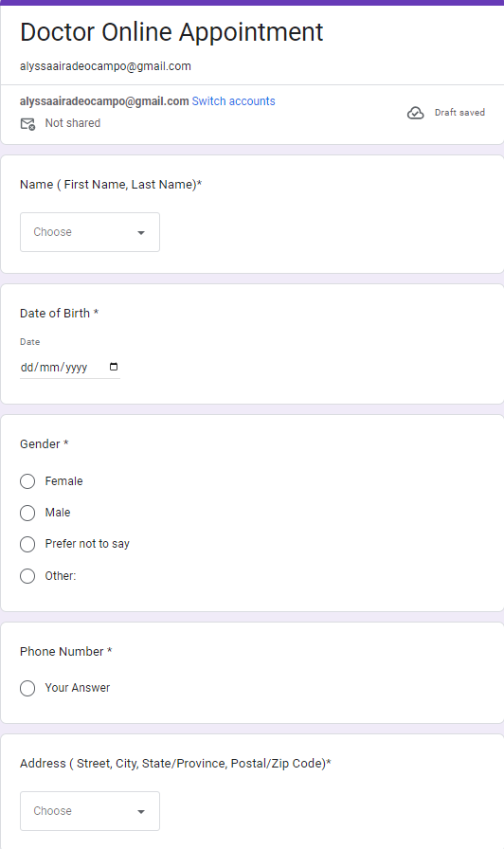Open the date picker calendar icon

tap(114, 367)
